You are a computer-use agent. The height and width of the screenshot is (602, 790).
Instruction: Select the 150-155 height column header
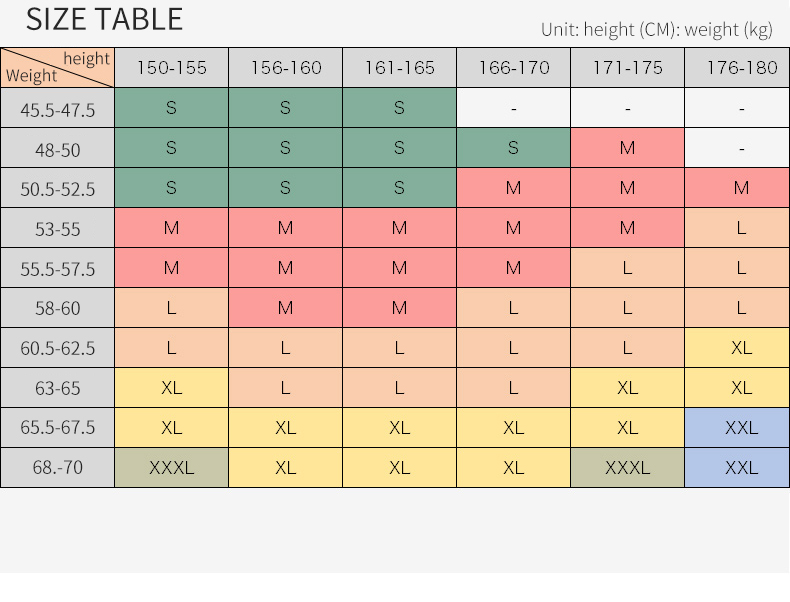(171, 68)
